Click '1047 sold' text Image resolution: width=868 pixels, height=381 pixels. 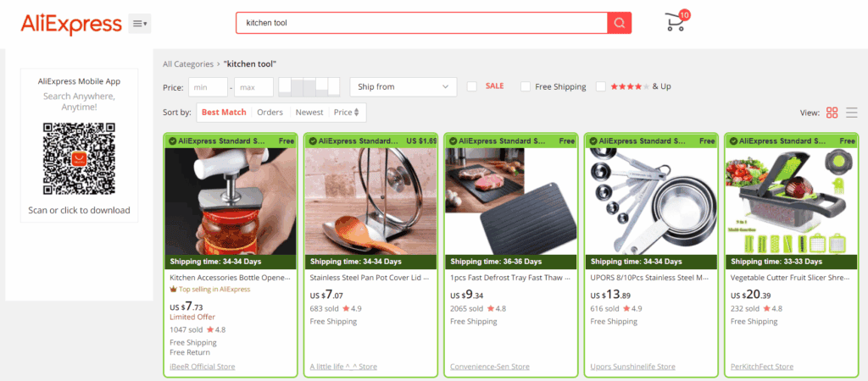pos(186,329)
